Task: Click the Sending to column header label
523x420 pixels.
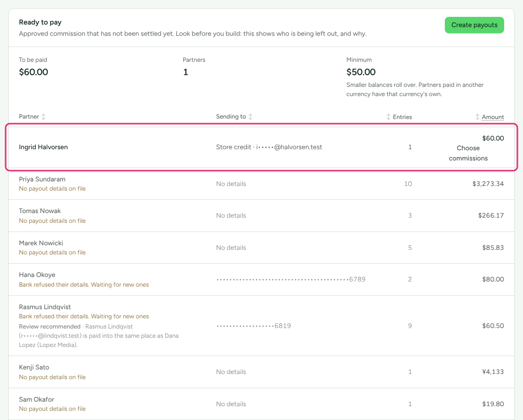Action: point(231,117)
